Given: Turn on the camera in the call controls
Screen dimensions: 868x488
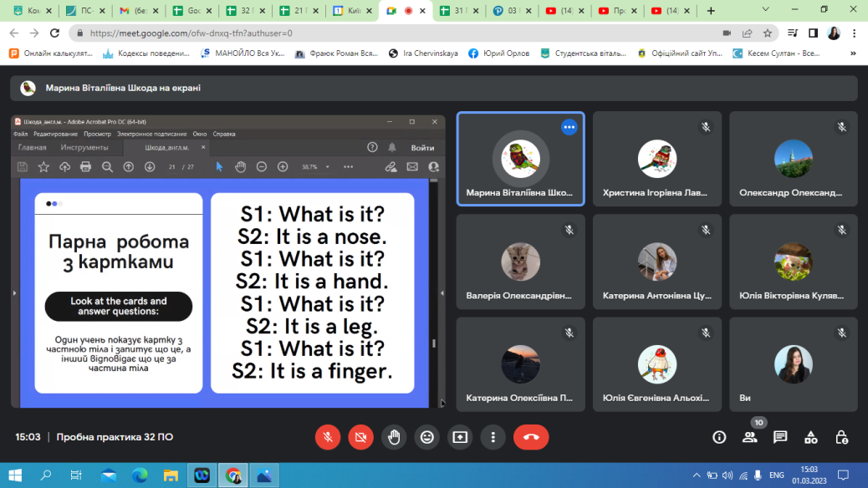Looking at the screenshot, I should pos(361,437).
